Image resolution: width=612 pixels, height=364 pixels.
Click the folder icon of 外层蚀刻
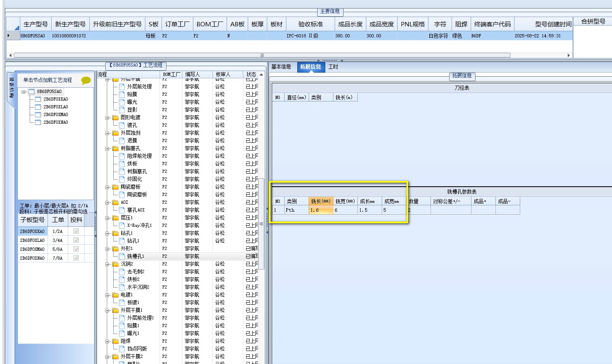pyautogui.click(x=115, y=133)
